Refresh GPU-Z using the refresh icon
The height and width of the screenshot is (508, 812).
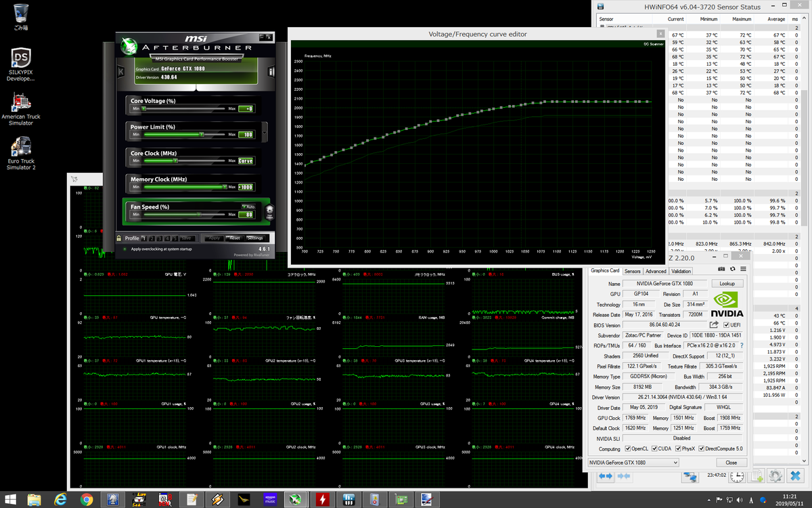coord(733,269)
